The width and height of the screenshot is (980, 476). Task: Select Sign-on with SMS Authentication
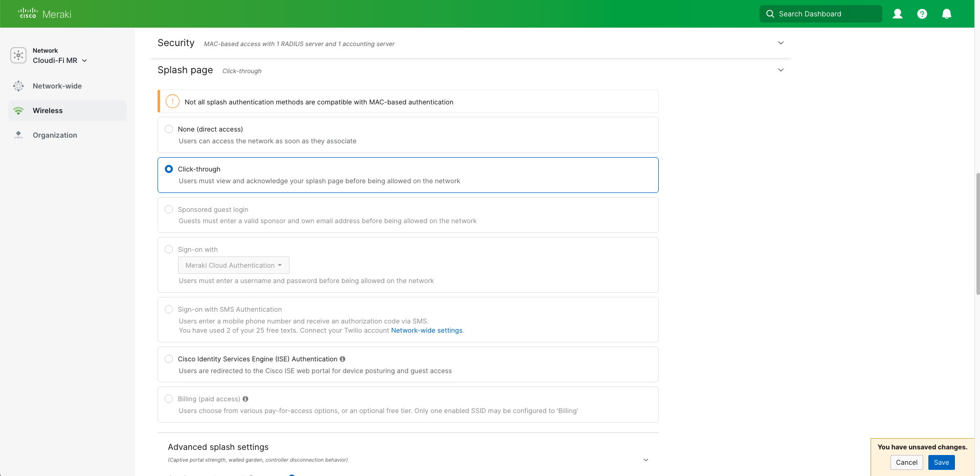(x=169, y=309)
